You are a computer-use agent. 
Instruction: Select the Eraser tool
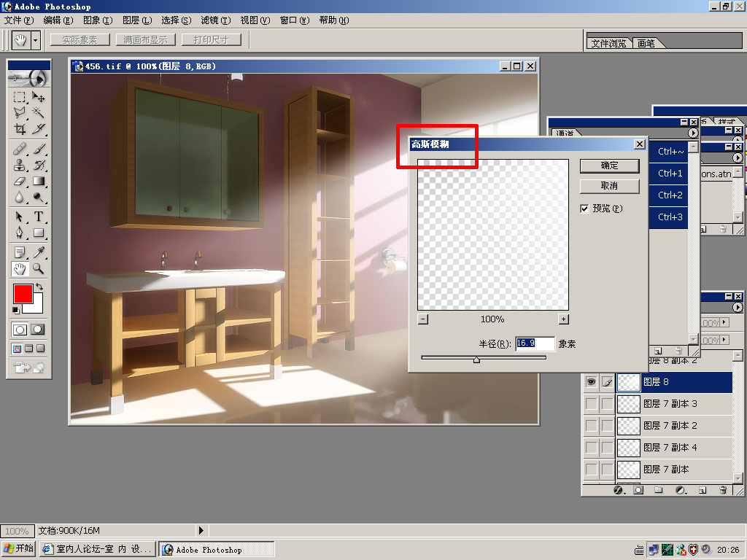tap(19, 181)
